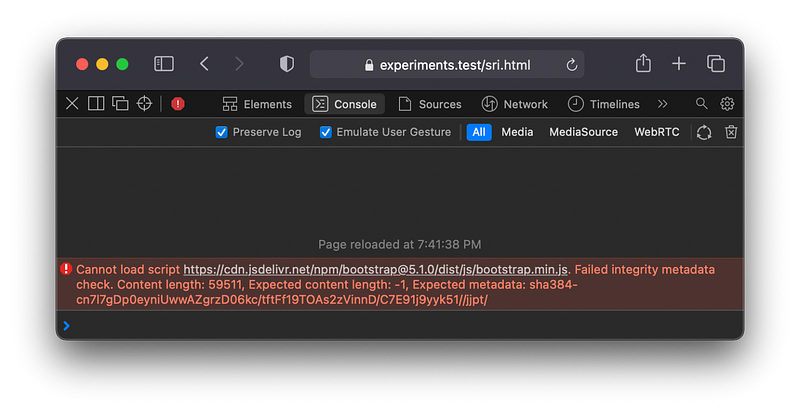The height and width of the screenshot is (414, 800).
Task: Toggle the Emulate User Gesture checkbox
Action: pyautogui.click(x=325, y=132)
